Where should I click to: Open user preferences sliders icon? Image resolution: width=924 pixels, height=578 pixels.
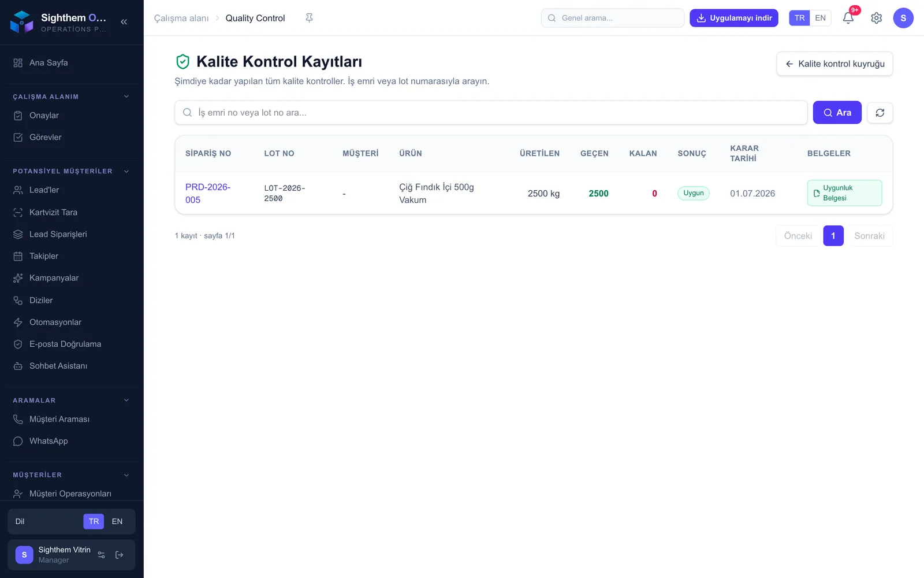tap(102, 555)
